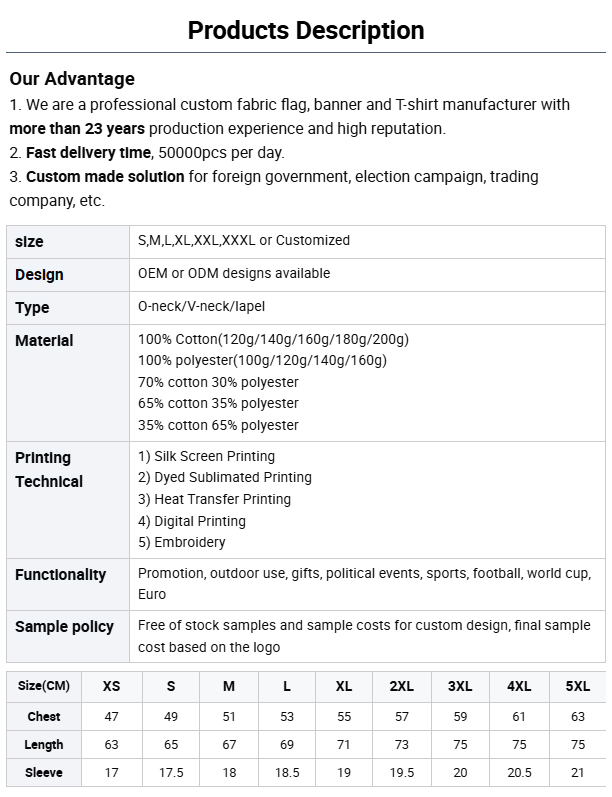
Task: Click the XS column header in size chart
Action: pyautogui.click(x=111, y=686)
